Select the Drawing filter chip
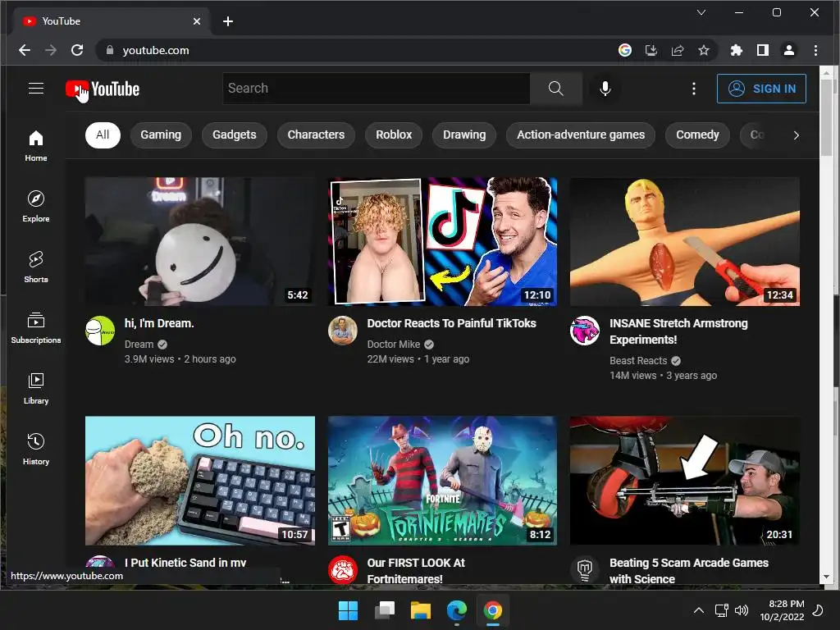Screen dimensions: 840x630 (464, 135)
